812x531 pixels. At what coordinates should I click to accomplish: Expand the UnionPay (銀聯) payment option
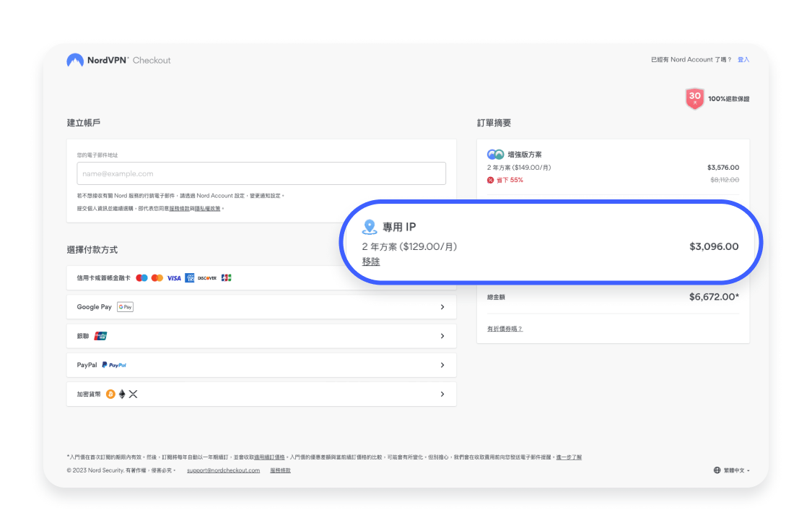click(x=261, y=336)
